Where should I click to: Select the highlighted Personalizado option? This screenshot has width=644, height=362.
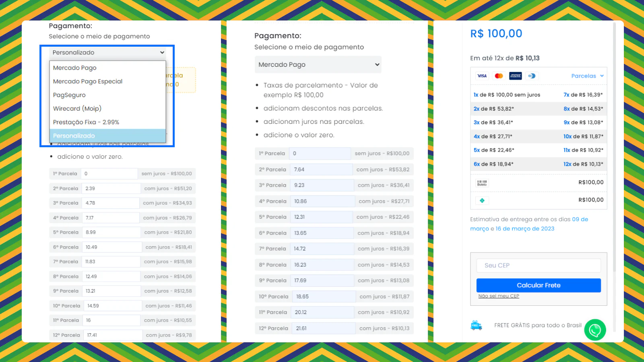click(x=107, y=136)
